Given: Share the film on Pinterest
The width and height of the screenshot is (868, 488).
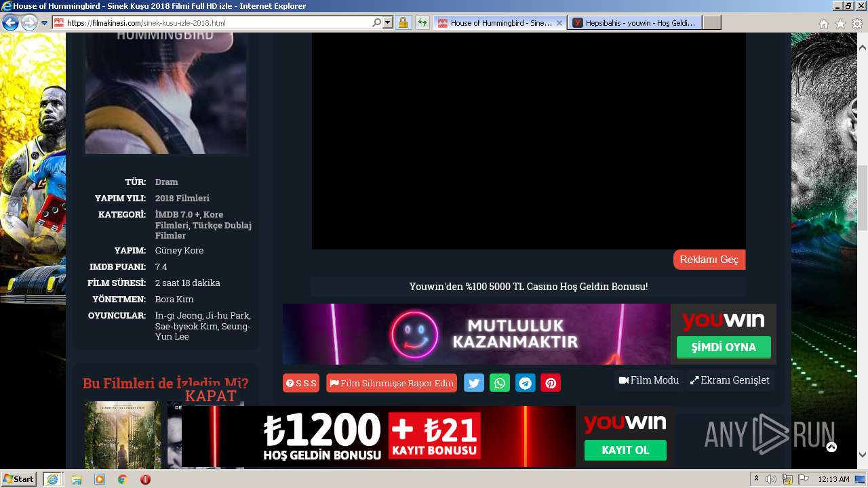Looking at the screenshot, I should click(551, 383).
